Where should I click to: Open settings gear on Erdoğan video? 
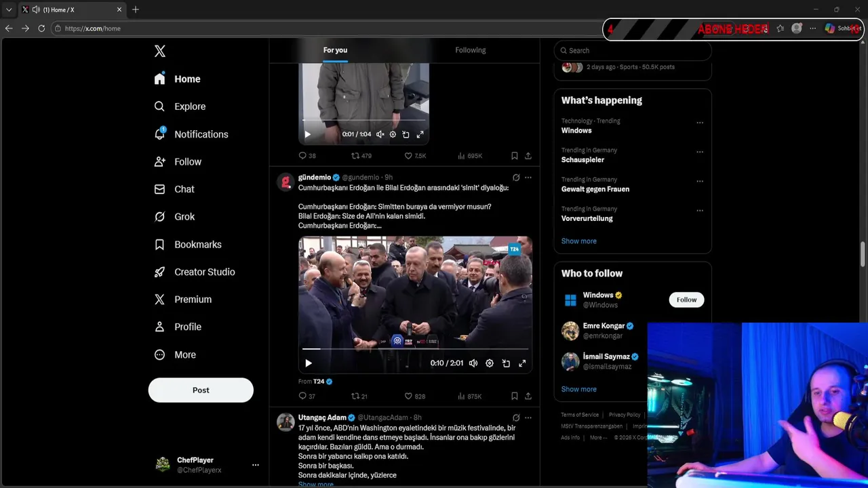[490, 363]
